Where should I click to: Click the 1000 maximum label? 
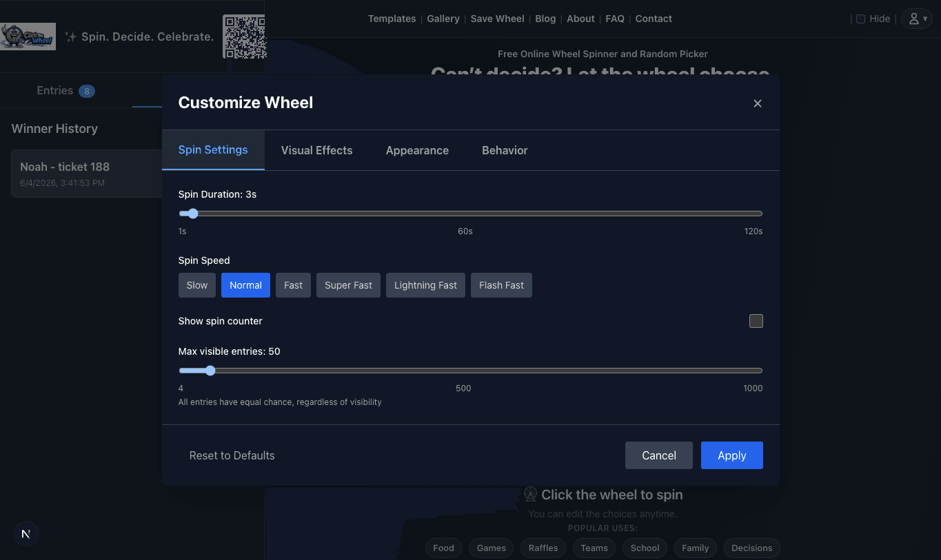pos(753,388)
